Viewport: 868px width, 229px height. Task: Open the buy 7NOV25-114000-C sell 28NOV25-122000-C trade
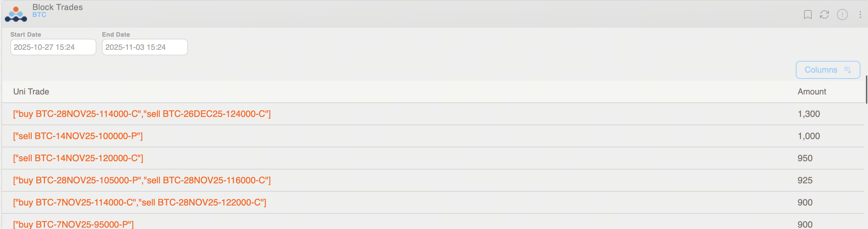coord(140,202)
